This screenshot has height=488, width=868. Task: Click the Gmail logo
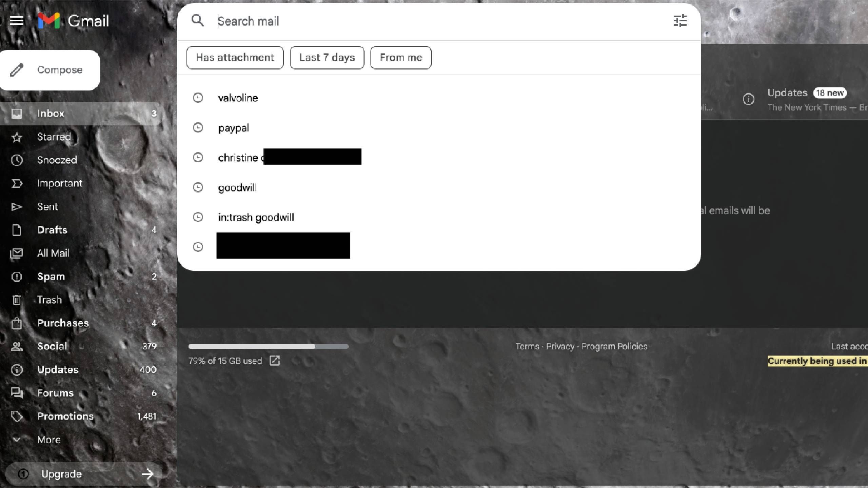73,21
